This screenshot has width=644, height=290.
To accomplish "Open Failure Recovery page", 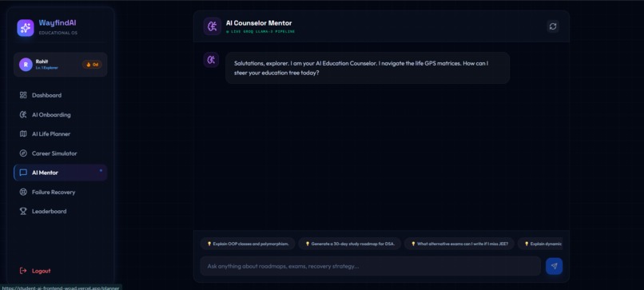I will [61, 192].
